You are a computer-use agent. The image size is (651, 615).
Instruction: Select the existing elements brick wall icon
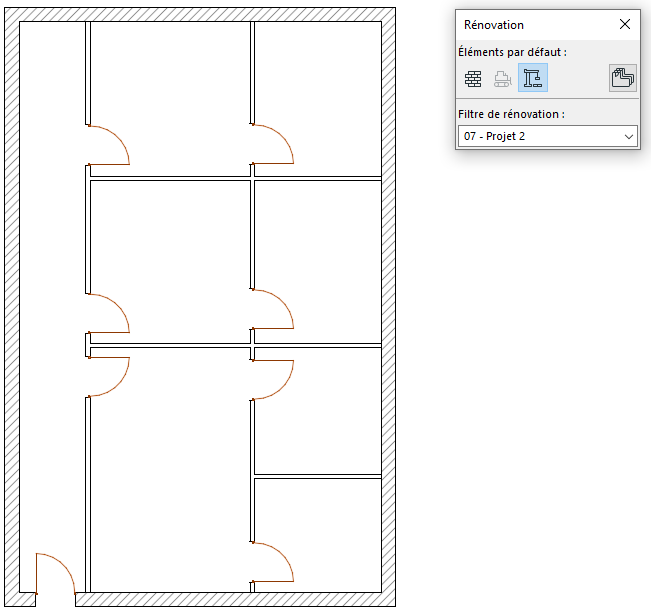474,78
